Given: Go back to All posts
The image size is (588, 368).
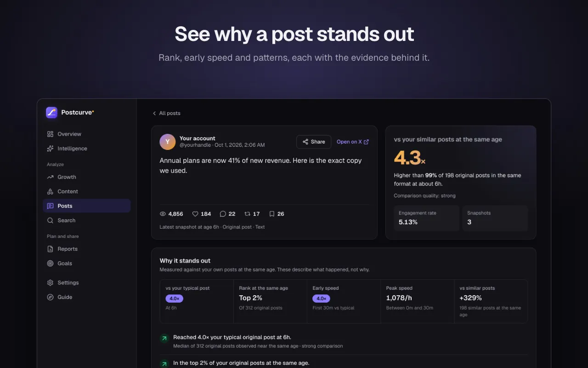Looking at the screenshot, I should tap(167, 113).
